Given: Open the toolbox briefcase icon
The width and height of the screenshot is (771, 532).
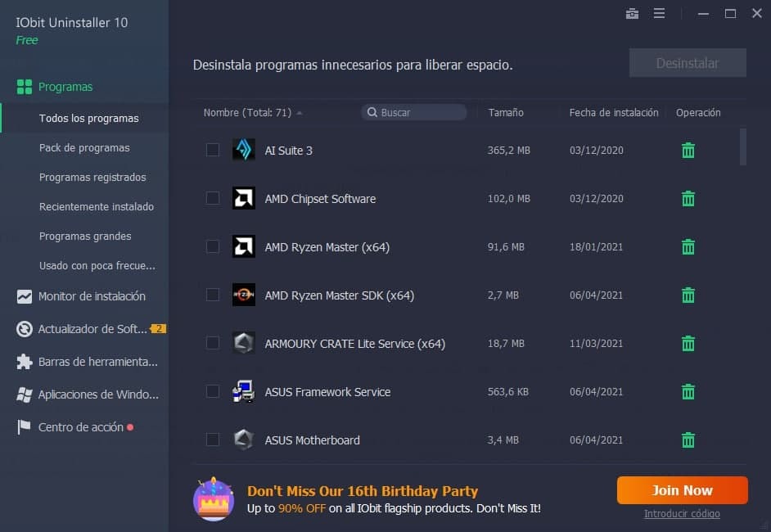Looking at the screenshot, I should pos(632,14).
